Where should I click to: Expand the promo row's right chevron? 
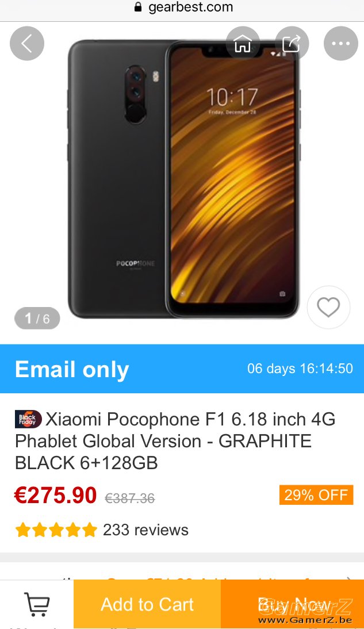pyautogui.click(x=349, y=579)
